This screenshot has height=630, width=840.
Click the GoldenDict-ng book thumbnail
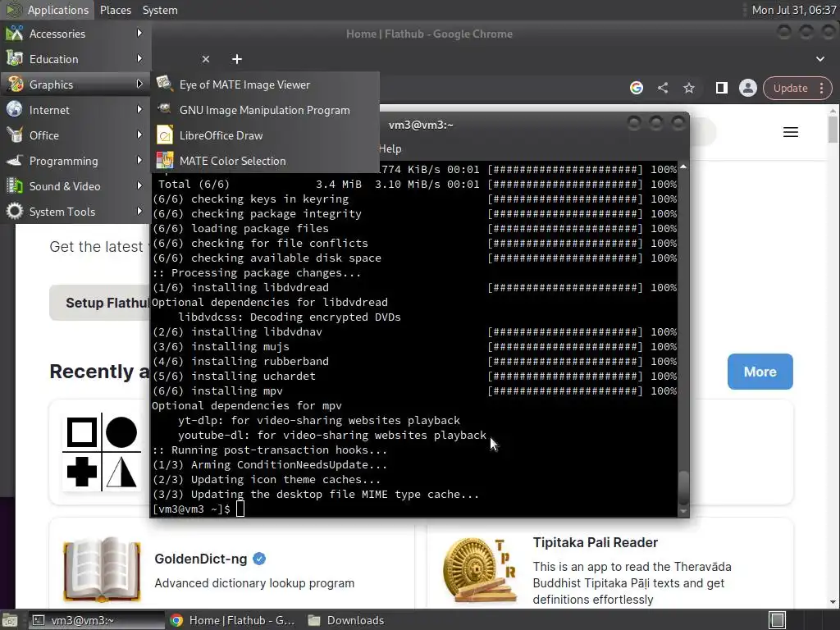point(102,569)
